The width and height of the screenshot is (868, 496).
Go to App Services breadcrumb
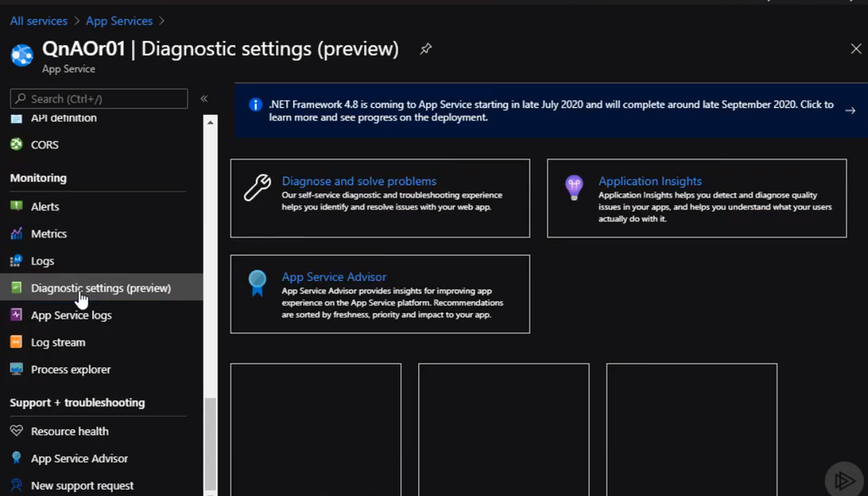(x=119, y=21)
